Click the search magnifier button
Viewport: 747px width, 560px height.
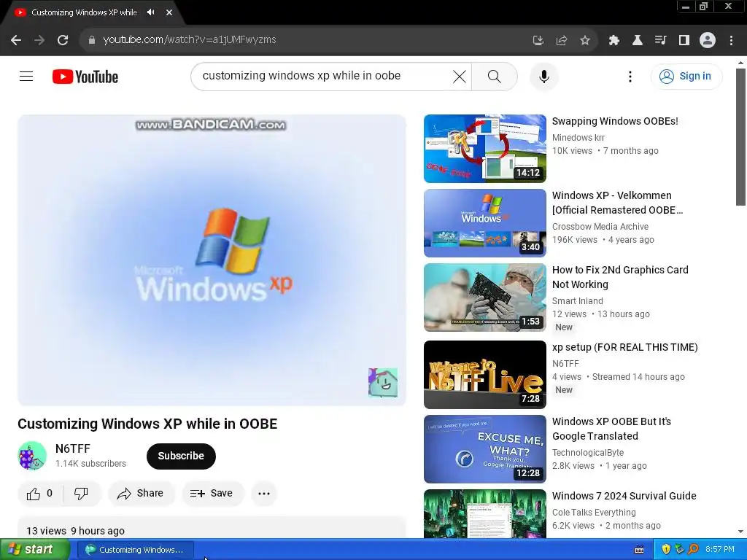pos(495,76)
